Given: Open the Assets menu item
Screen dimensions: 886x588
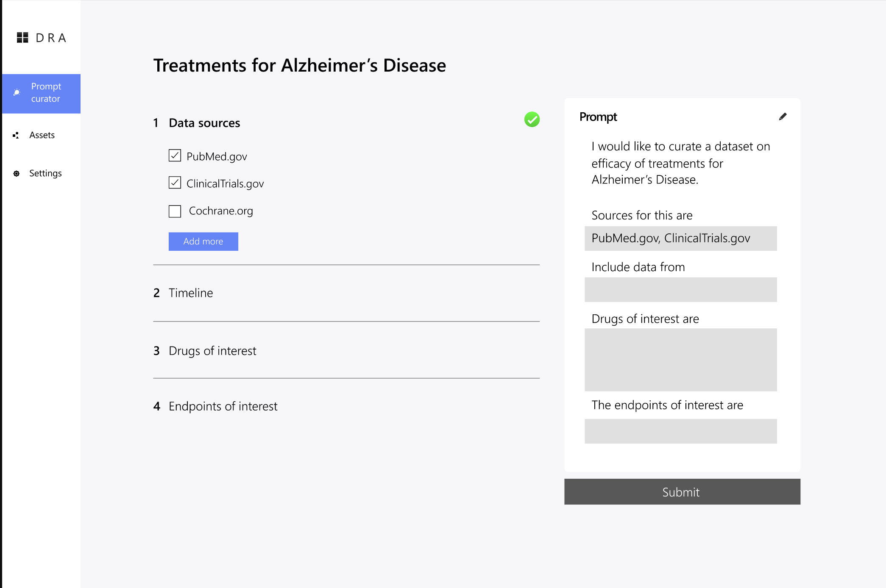Looking at the screenshot, I should click(42, 135).
